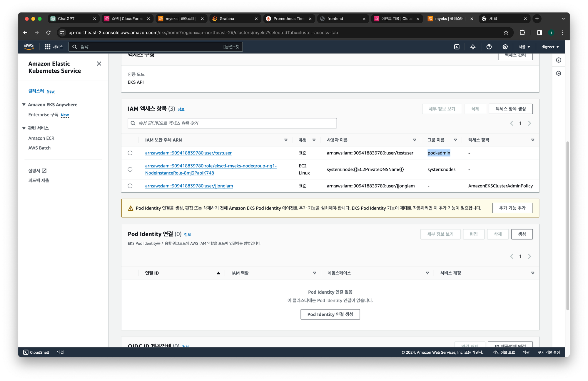
Task: Click the AWS console search box
Action: pos(156,47)
